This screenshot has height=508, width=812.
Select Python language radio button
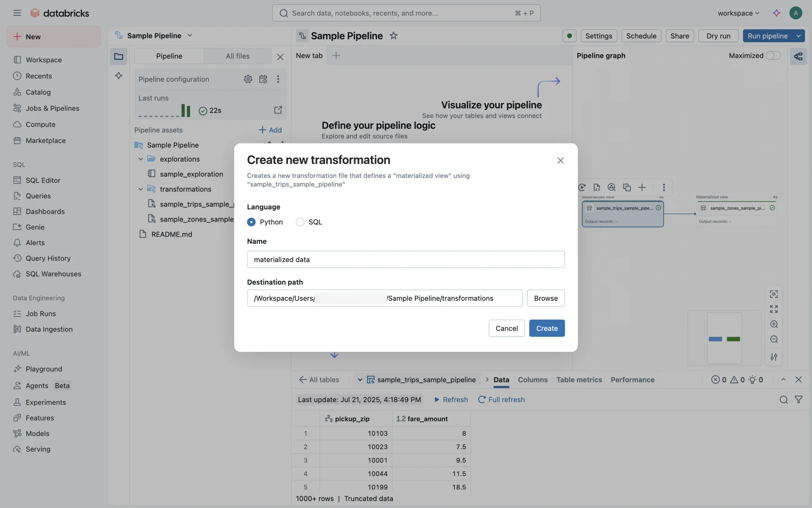click(x=251, y=222)
